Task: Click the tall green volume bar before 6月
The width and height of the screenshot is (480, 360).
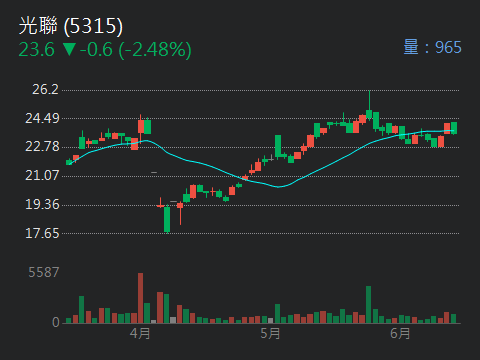Action: (x=368, y=305)
